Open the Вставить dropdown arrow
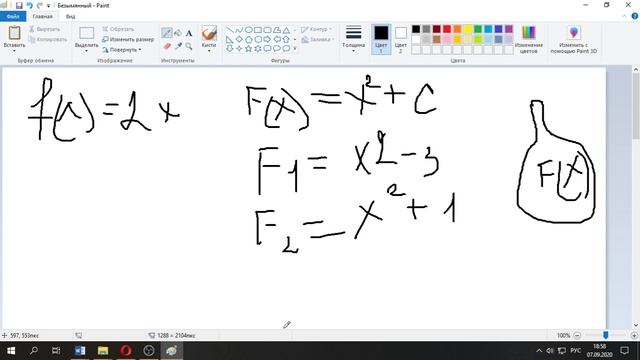The image size is (640, 360). click(x=14, y=51)
